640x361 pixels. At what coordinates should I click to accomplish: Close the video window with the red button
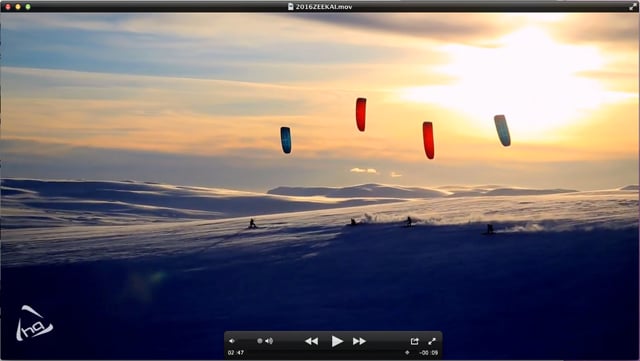[8, 7]
